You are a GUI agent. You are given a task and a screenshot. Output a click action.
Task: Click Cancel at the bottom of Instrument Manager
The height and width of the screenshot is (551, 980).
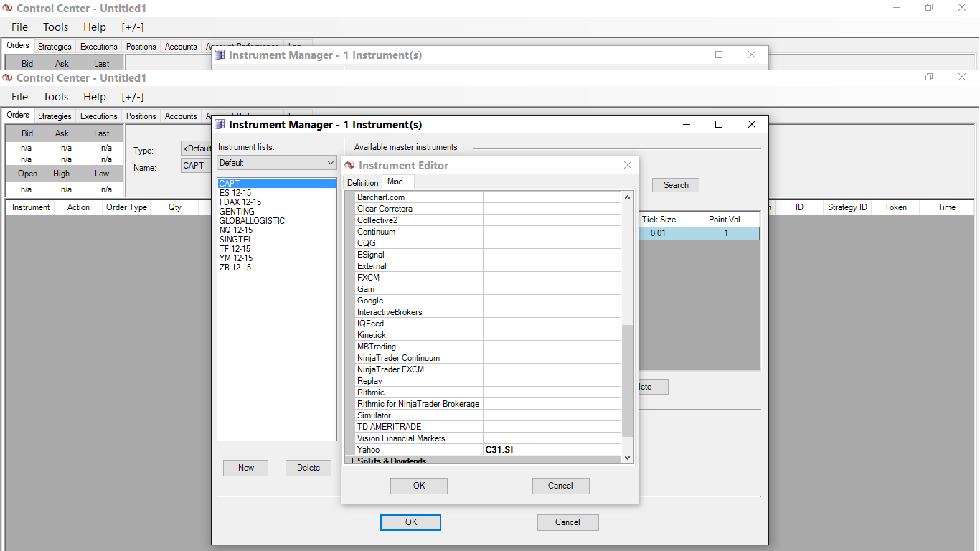pos(567,522)
